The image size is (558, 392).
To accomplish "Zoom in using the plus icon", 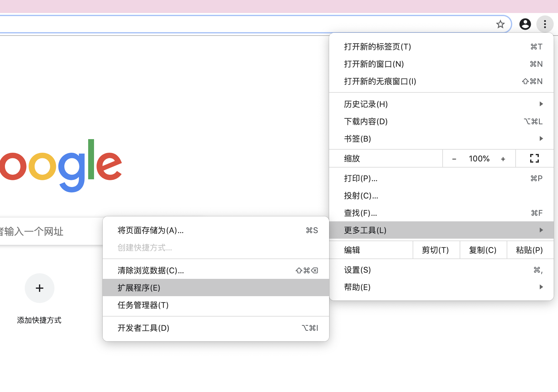I will [503, 158].
